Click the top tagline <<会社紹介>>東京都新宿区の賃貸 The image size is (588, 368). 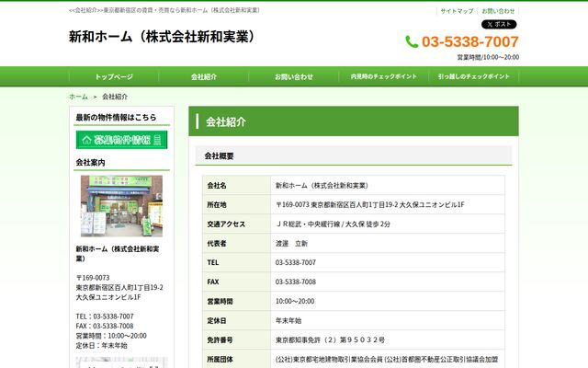(164, 10)
